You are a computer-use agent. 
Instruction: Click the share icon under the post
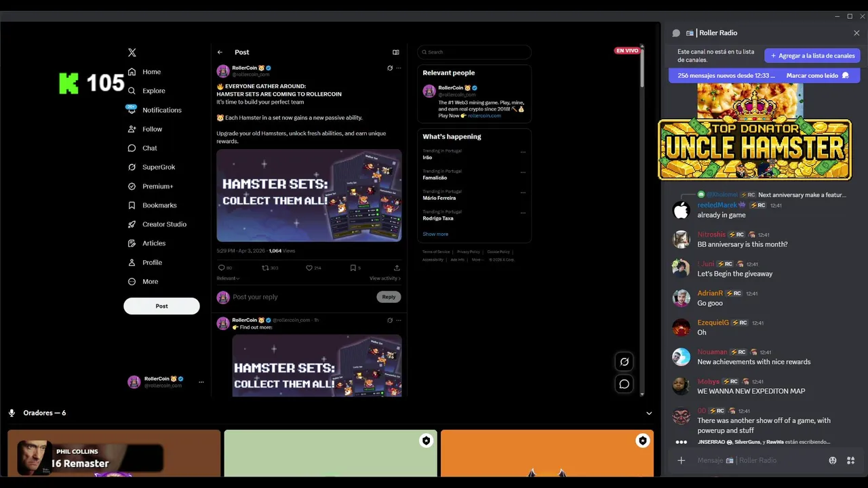[397, 268]
